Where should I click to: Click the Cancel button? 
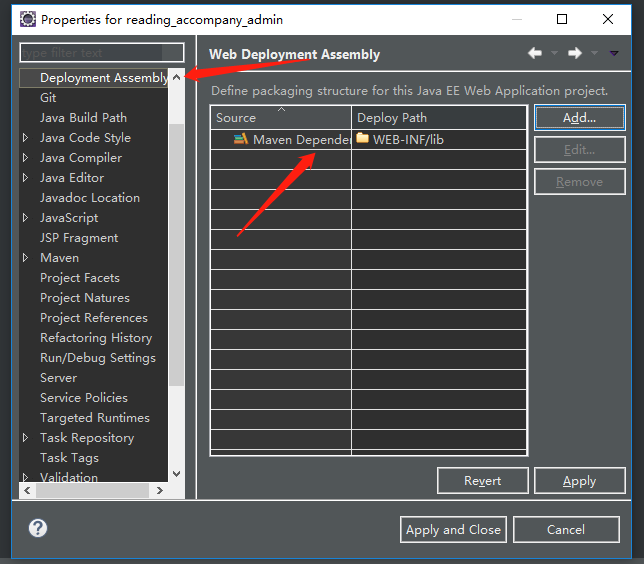[566, 529]
